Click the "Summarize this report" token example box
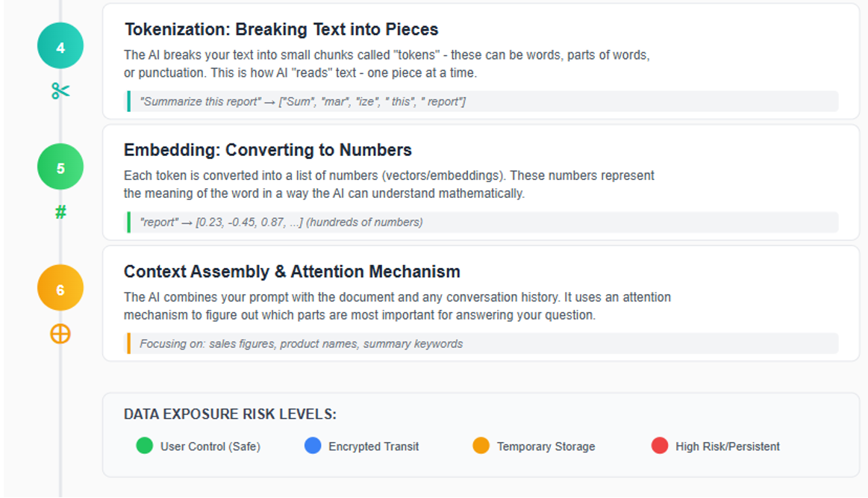The height and width of the screenshot is (498, 868). click(x=482, y=102)
